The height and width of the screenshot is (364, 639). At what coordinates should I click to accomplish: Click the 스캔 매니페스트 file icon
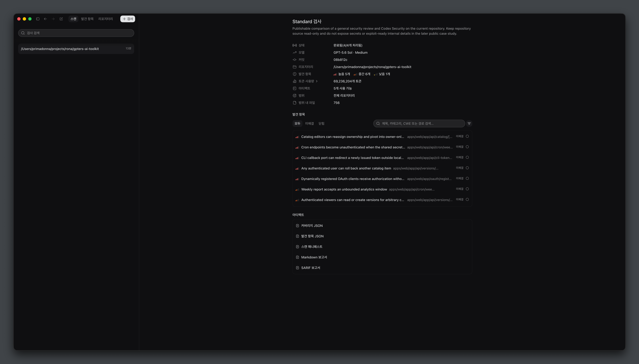pos(297,247)
